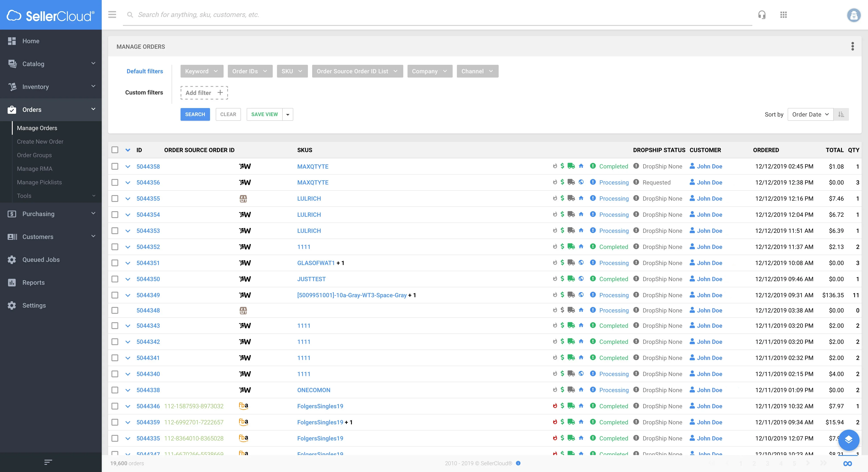The height and width of the screenshot is (472, 868).
Task: Open the FolgersSingles19 SKU link for order 5044346
Action: [320, 406]
